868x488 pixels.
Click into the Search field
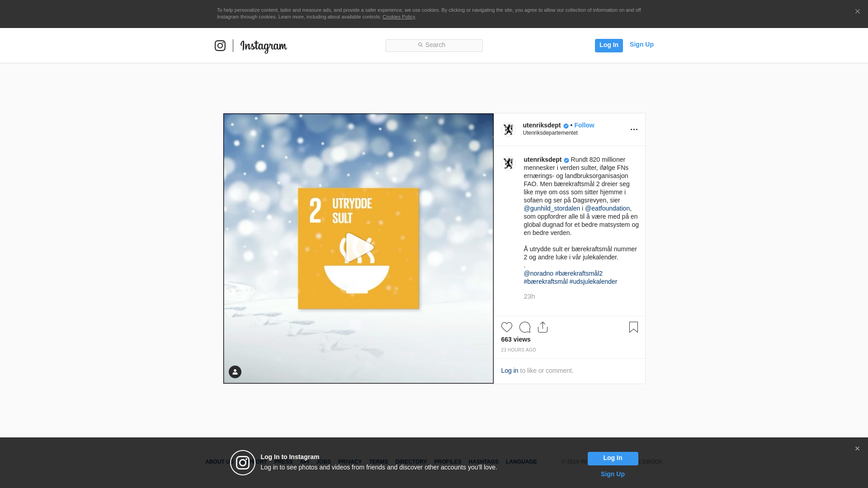pyautogui.click(x=434, y=45)
